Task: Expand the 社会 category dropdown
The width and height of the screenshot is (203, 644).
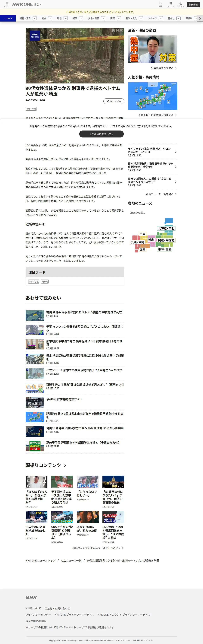Action: pyautogui.click(x=50, y=18)
